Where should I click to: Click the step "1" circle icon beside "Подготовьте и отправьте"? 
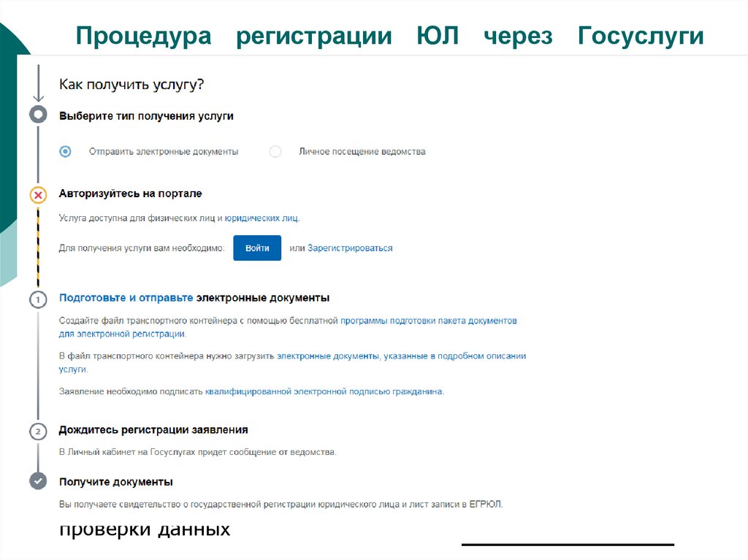point(38,298)
